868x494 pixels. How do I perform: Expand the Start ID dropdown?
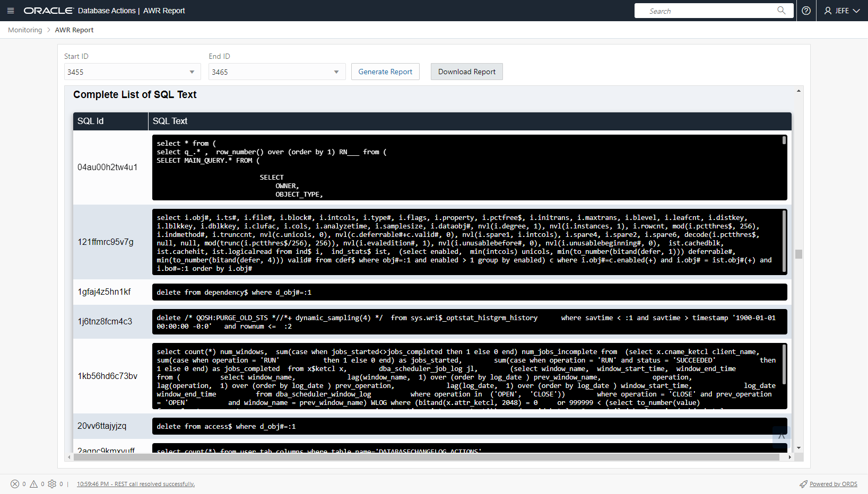[x=192, y=72]
